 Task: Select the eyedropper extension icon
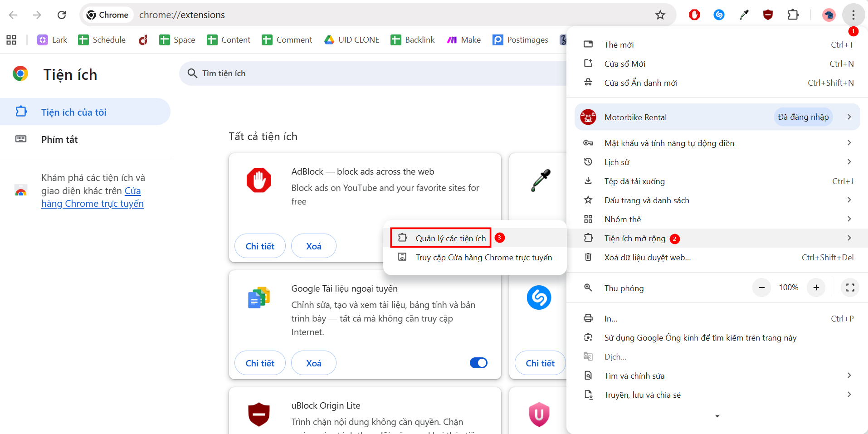pos(744,15)
